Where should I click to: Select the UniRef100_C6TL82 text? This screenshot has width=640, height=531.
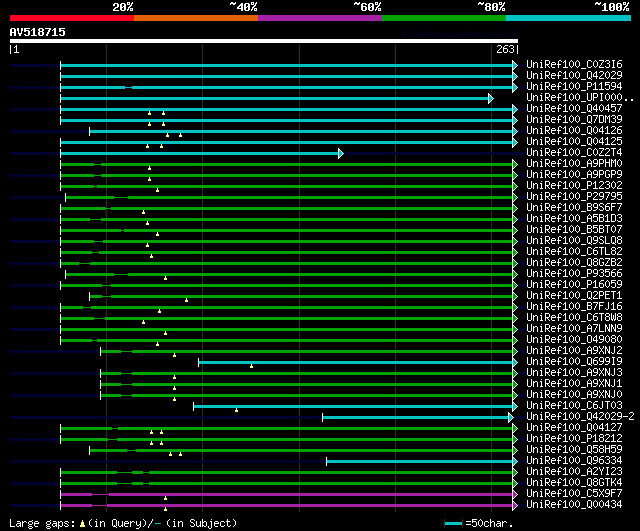point(574,252)
